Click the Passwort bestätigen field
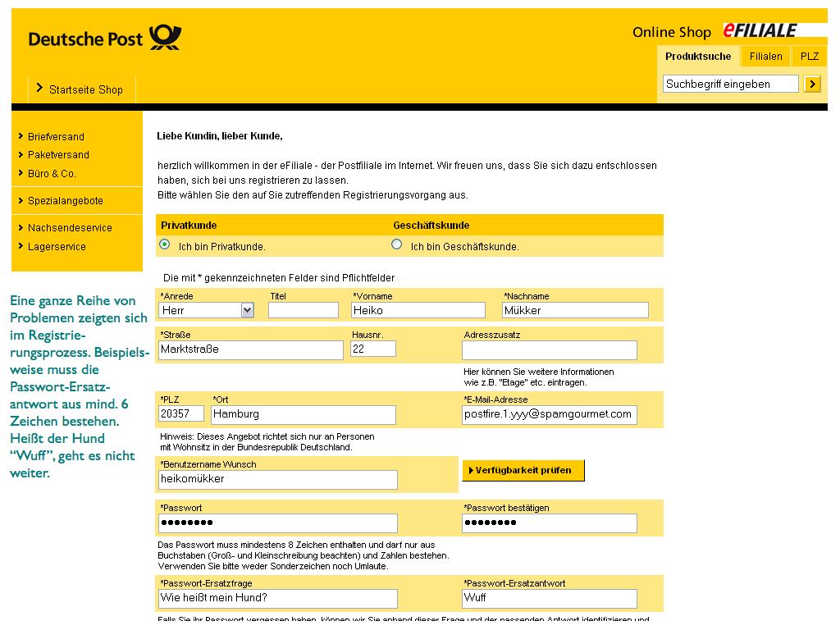Image resolution: width=840 pixels, height=630 pixels. (550, 523)
